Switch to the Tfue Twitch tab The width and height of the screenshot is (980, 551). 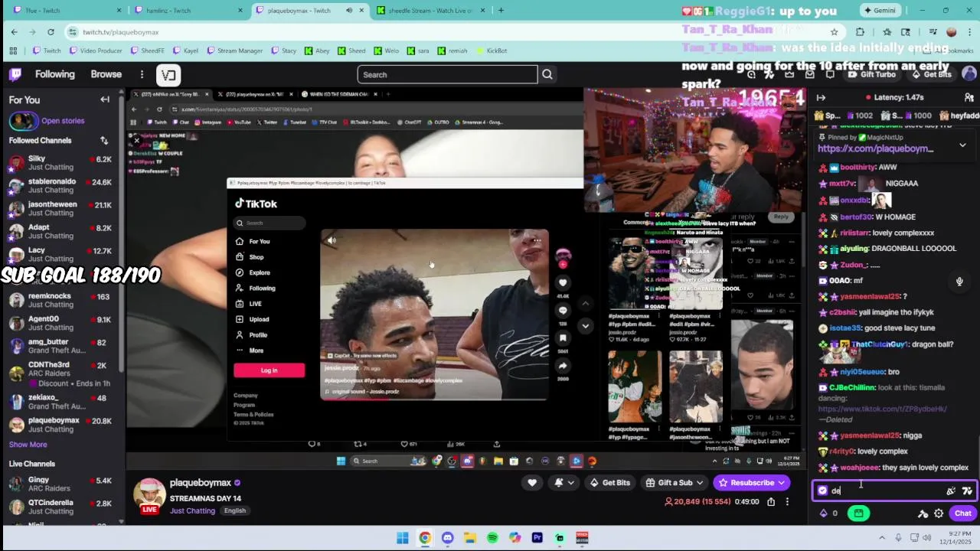(x=65, y=11)
